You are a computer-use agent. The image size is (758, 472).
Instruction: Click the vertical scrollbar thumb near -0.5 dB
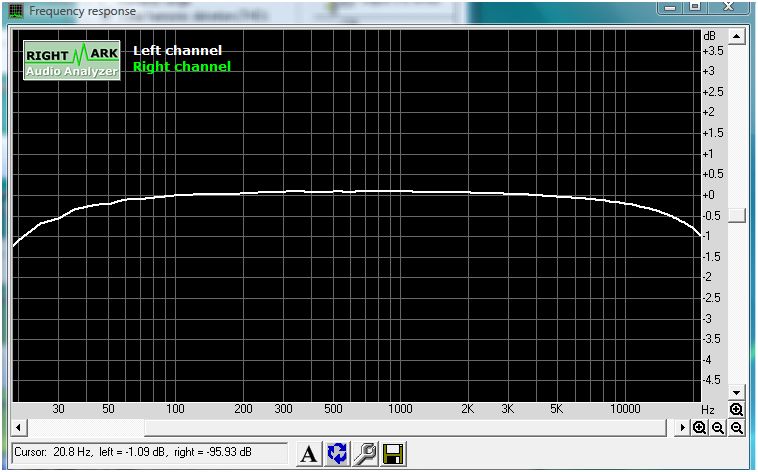(x=737, y=215)
